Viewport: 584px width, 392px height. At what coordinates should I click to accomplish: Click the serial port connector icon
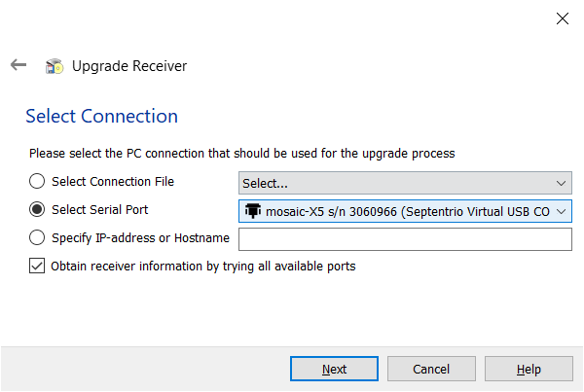tap(253, 211)
